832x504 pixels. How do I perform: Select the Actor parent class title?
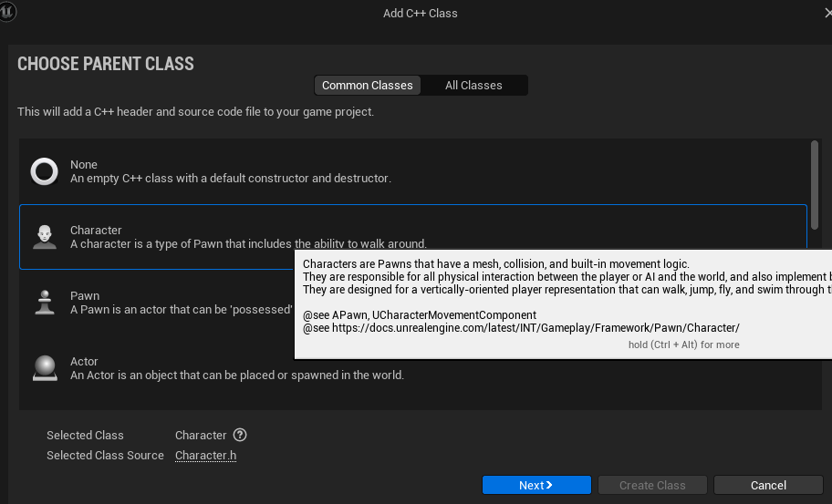(x=84, y=362)
